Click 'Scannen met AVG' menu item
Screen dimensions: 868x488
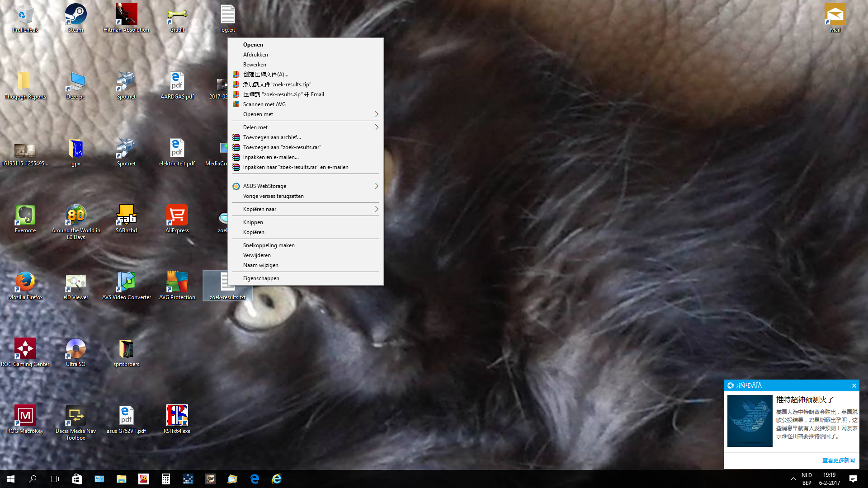[264, 104]
